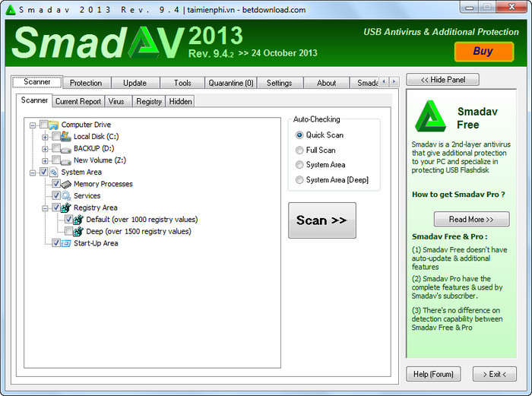Image resolution: width=532 pixels, height=396 pixels.
Task: Click the 'How to get Smadav Pro ?' text
Action: pos(458,195)
